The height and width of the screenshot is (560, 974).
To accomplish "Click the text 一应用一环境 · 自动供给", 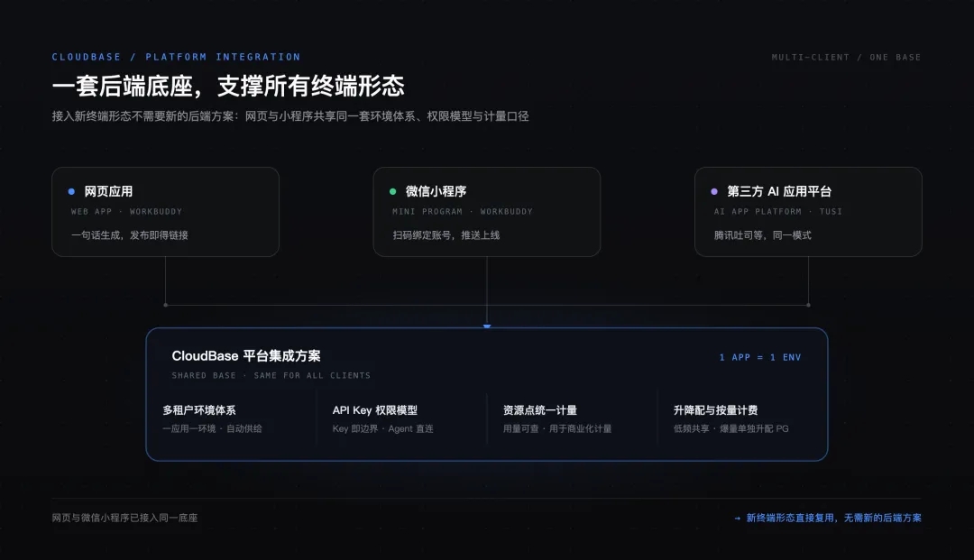I will [212, 429].
